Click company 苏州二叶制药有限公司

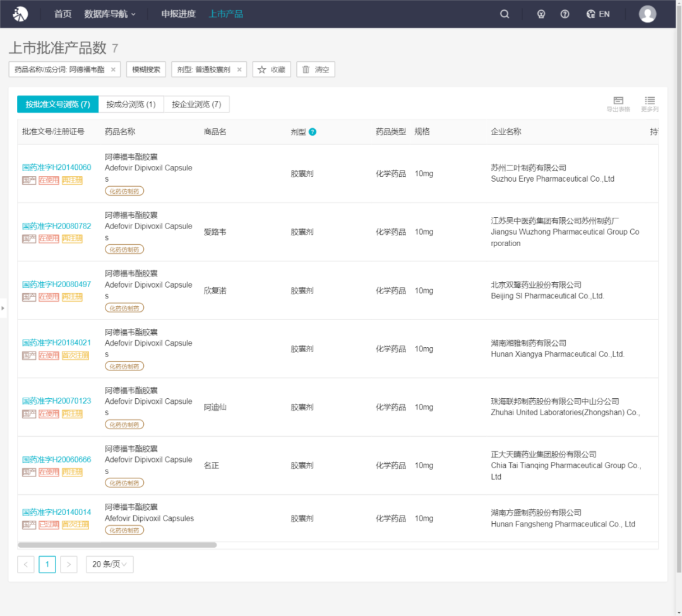(x=529, y=168)
